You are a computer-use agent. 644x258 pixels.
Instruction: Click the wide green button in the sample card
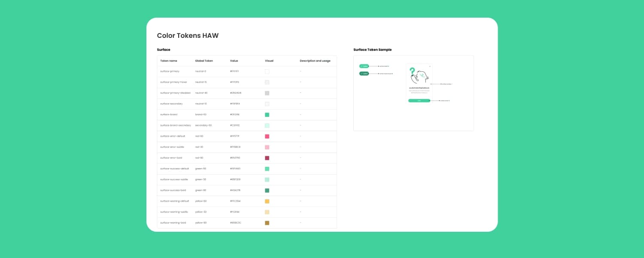coord(419,101)
